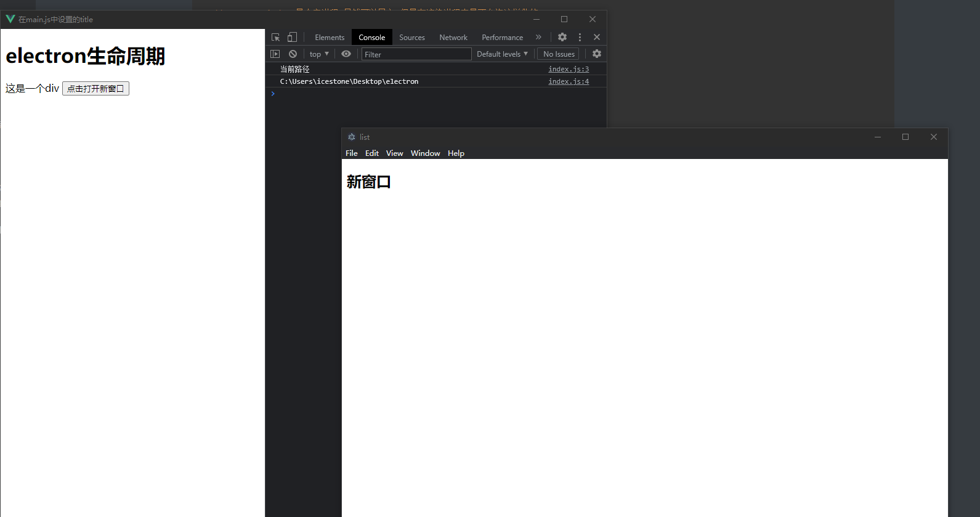The image size is (980, 517).
Task: Toggle the device toolbar icon
Action: pos(292,38)
